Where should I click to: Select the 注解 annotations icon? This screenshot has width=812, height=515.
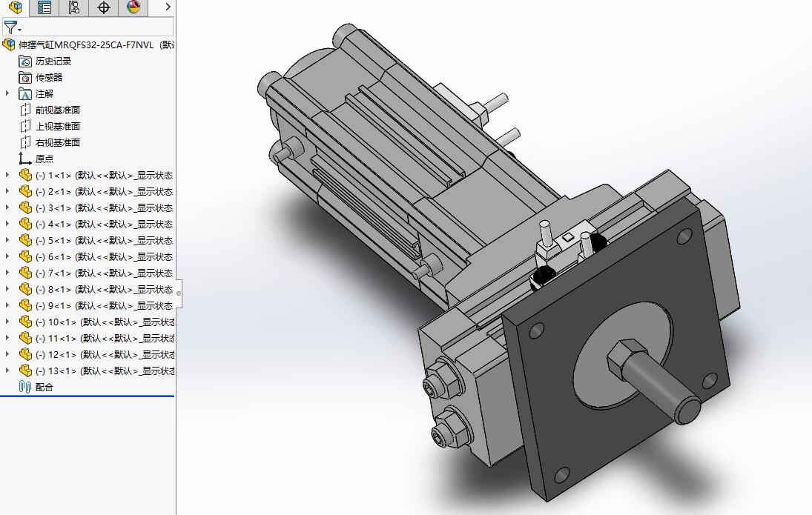click(25, 94)
